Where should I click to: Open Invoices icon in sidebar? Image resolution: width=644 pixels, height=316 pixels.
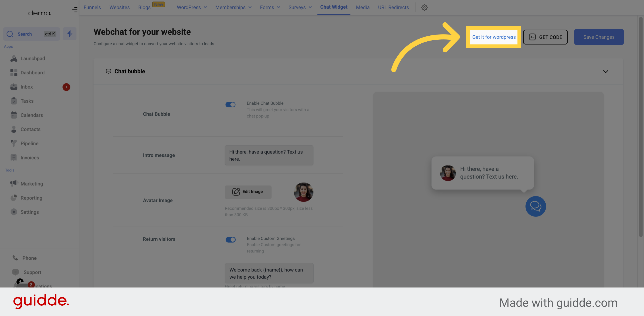14,158
